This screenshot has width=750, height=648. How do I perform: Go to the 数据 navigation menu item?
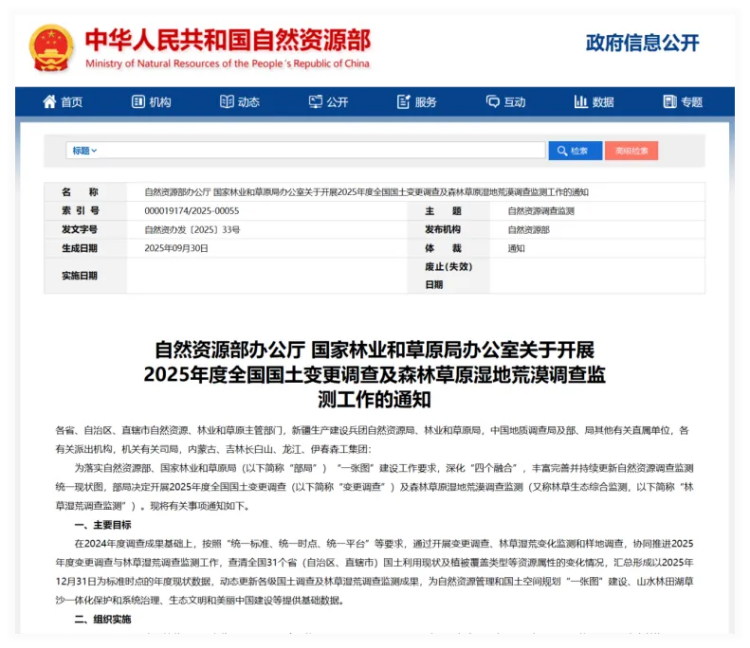[603, 102]
